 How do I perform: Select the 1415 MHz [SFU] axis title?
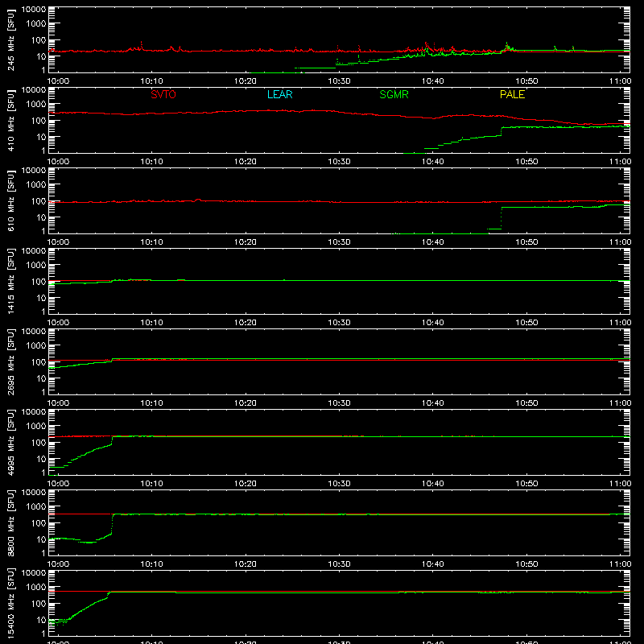10,281
